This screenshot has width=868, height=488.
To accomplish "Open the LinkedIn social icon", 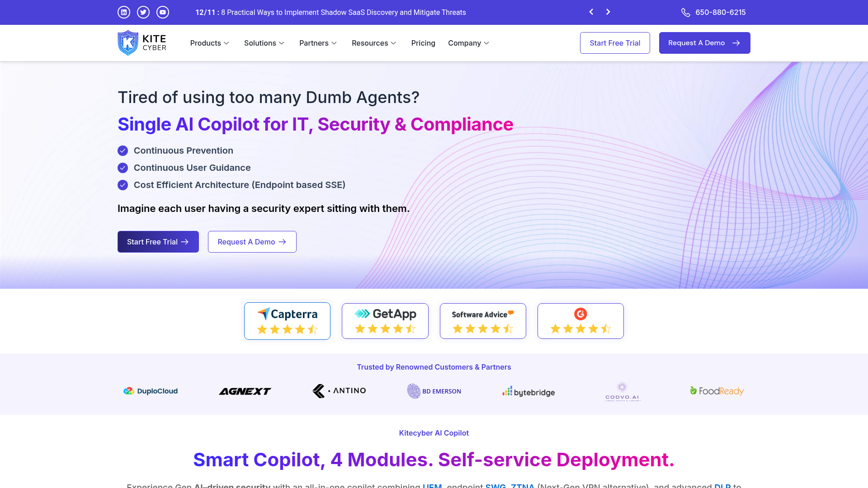I will click(x=123, y=12).
